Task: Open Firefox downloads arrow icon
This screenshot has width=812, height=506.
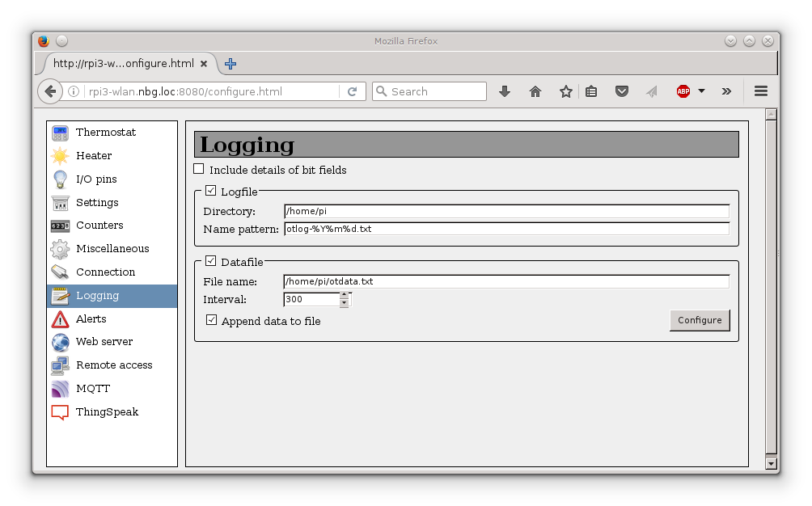Action: 505,91
